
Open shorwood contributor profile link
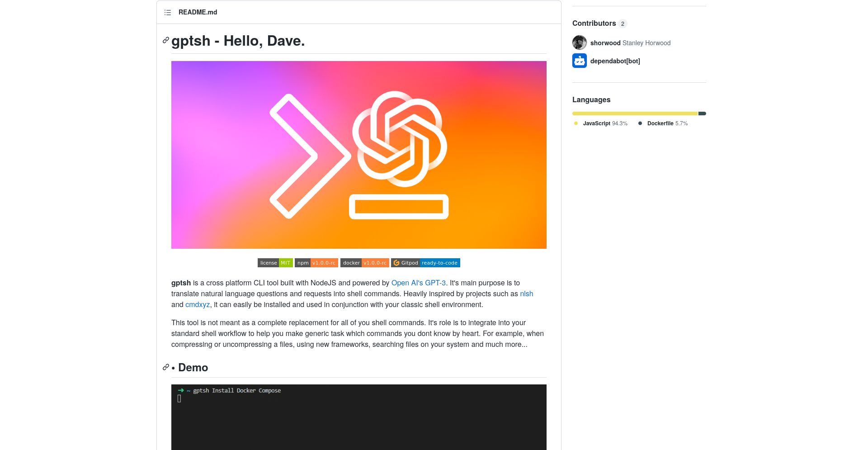(x=605, y=43)
